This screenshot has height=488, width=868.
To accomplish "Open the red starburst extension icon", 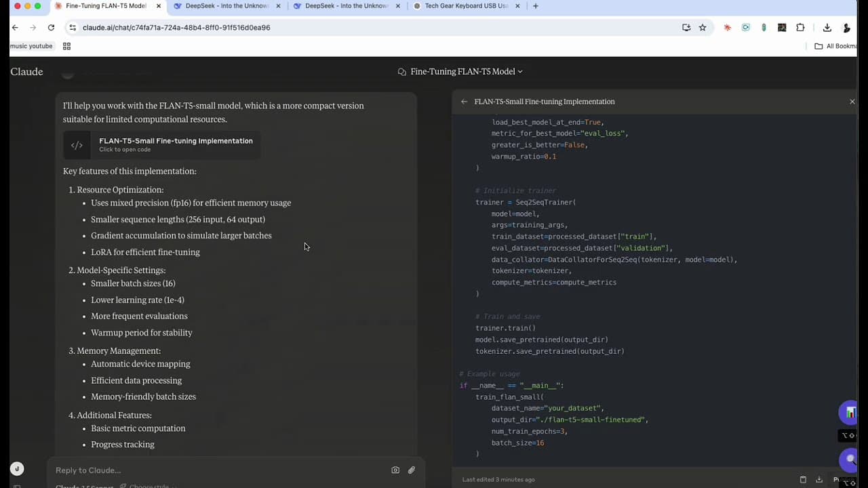I will pos(728,28).
